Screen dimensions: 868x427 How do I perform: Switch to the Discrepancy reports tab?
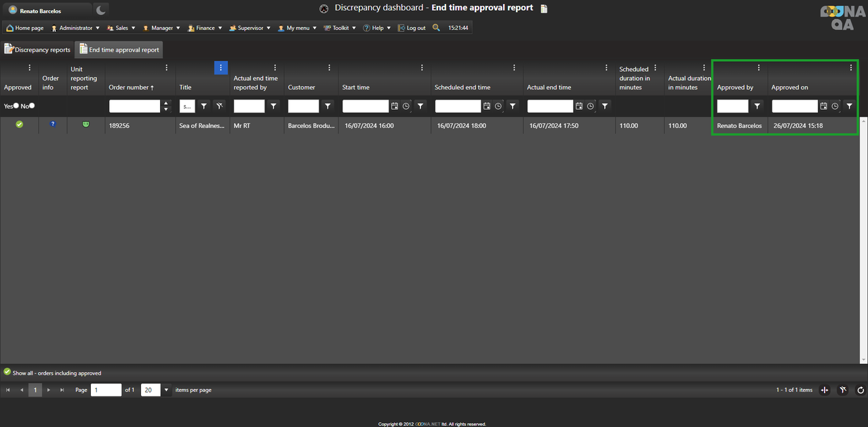pyautogui.click(x=37, y=49)
